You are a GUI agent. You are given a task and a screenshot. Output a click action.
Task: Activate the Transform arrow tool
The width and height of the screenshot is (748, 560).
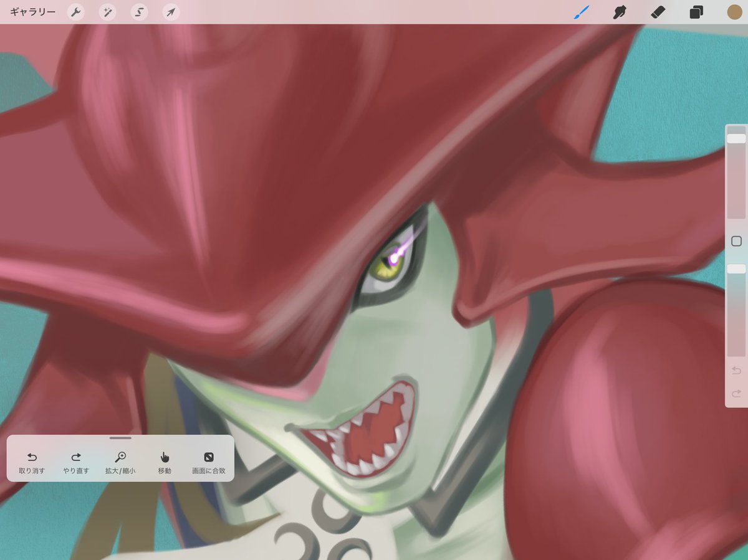tap(171, 12)
